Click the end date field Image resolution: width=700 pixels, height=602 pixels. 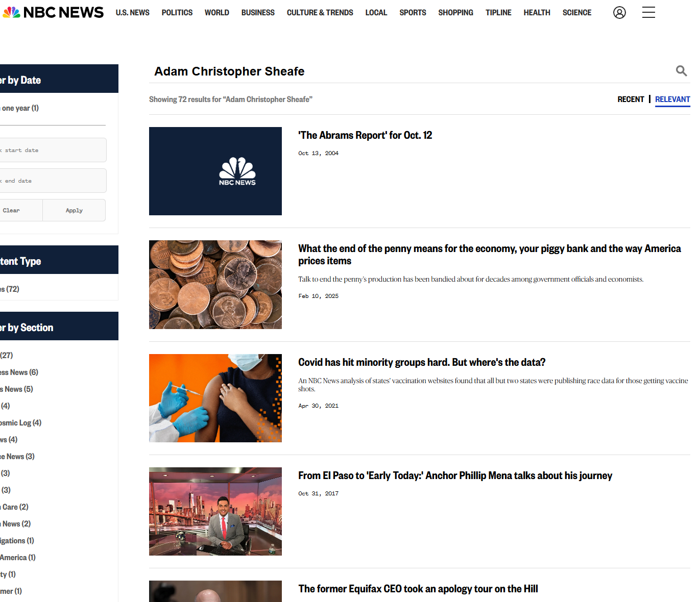point(52,181)
